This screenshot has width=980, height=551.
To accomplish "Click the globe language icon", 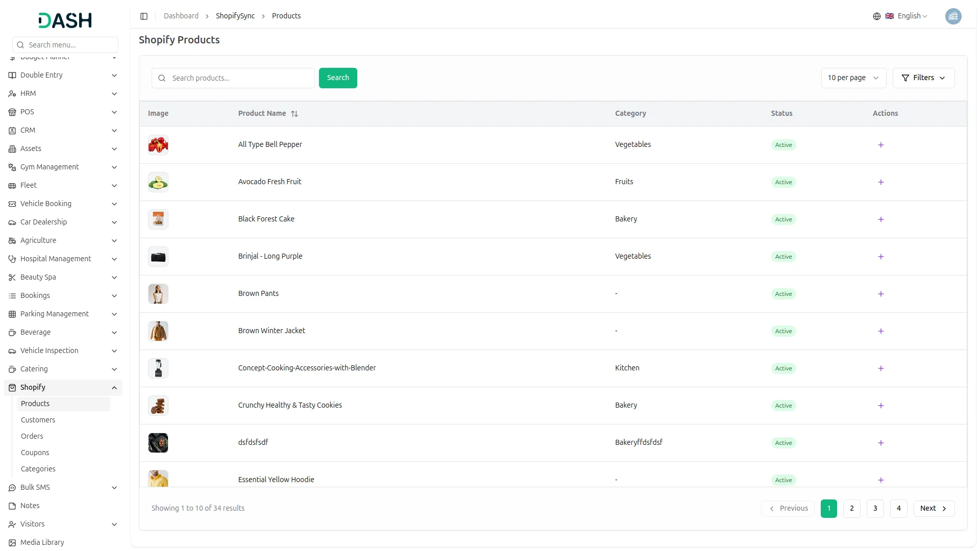I will click(x=877, y=16).
